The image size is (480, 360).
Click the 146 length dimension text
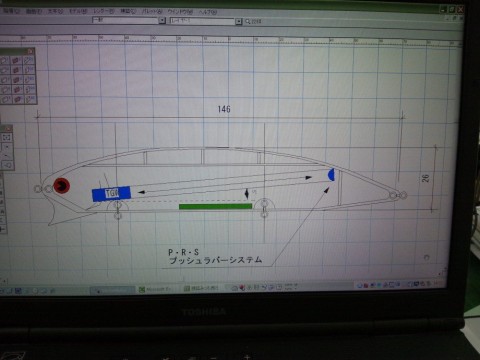tap(224, 109)
